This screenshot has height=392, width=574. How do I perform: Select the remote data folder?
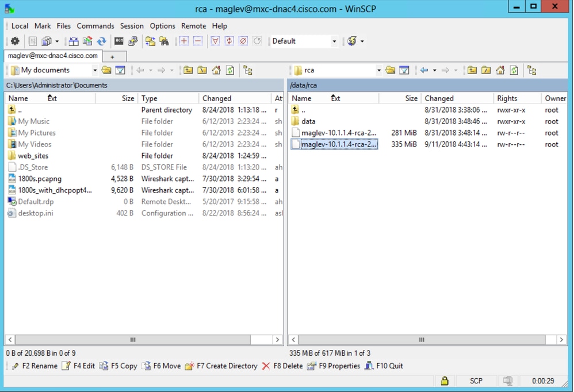tap(308, 121)
